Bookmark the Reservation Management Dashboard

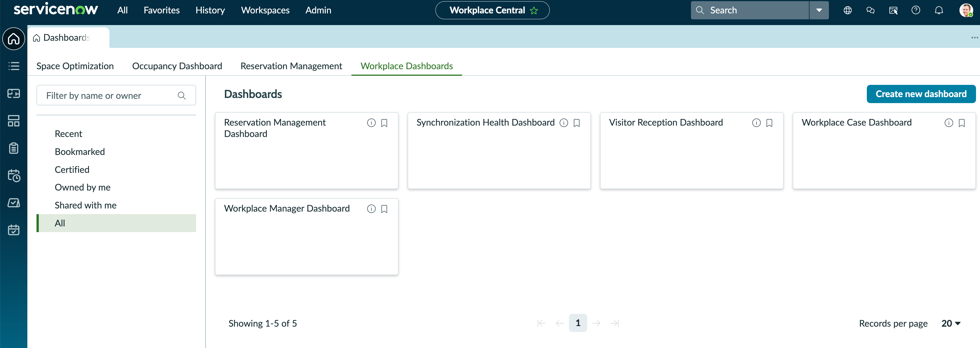[x=384, y=123]
